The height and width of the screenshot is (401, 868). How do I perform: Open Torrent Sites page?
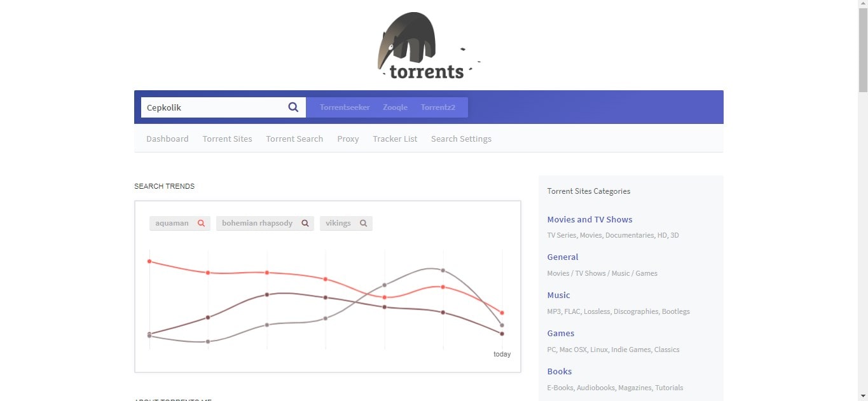tap(227, 139)
